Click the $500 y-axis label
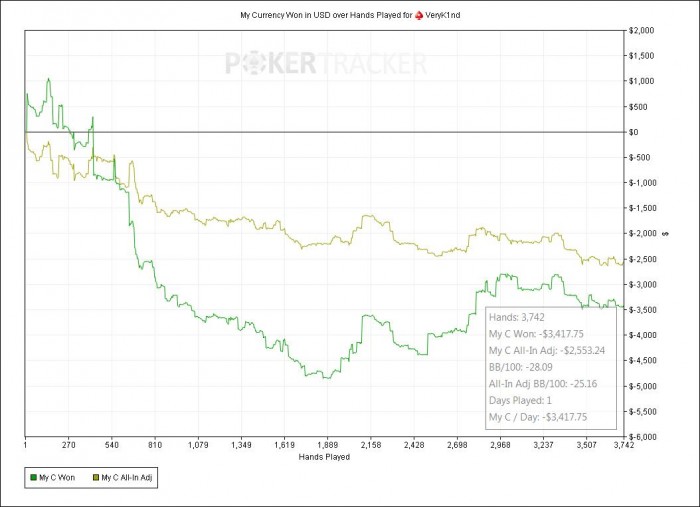This screenshot has height=507, width=700. click(638, 107)
